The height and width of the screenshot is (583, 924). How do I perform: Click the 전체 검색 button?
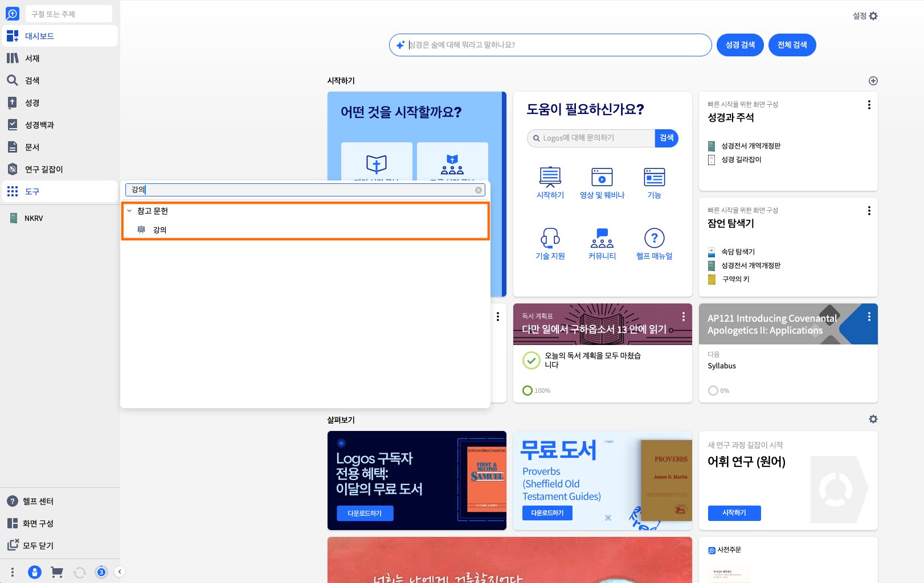792,45
